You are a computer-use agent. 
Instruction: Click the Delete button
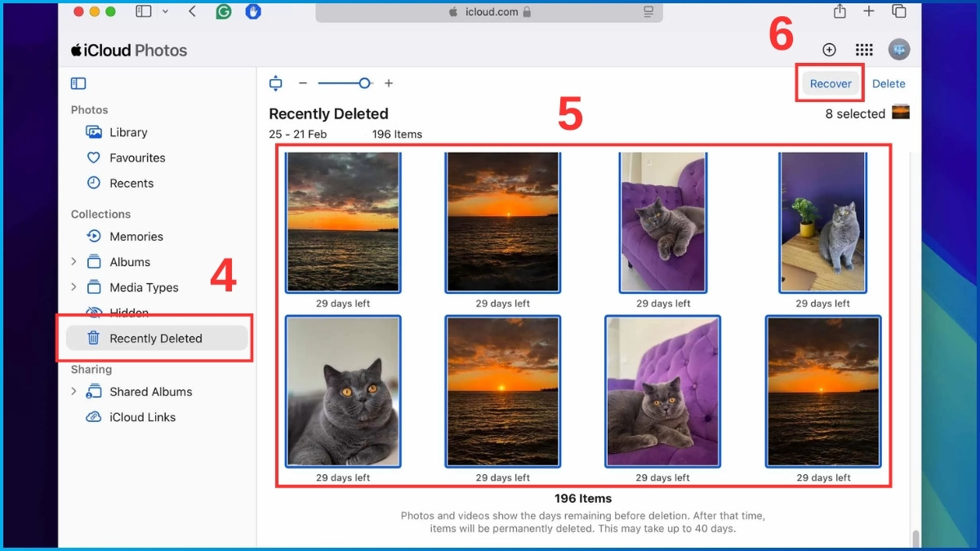[889, 83]
